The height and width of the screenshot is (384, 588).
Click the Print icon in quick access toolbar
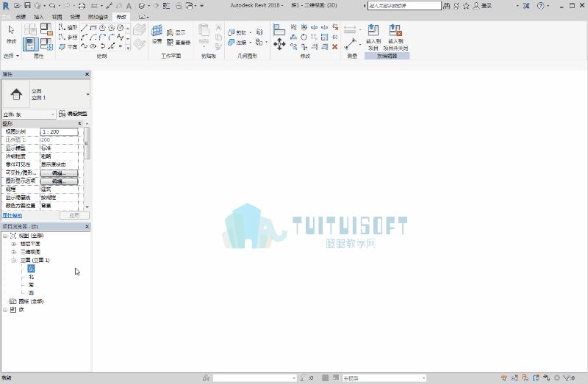(82, 6)
